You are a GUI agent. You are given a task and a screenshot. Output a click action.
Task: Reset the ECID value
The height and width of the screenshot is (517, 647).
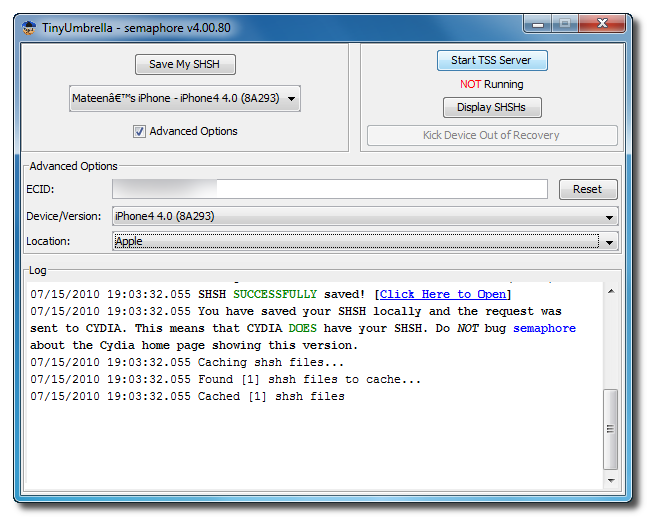[588, 189]
